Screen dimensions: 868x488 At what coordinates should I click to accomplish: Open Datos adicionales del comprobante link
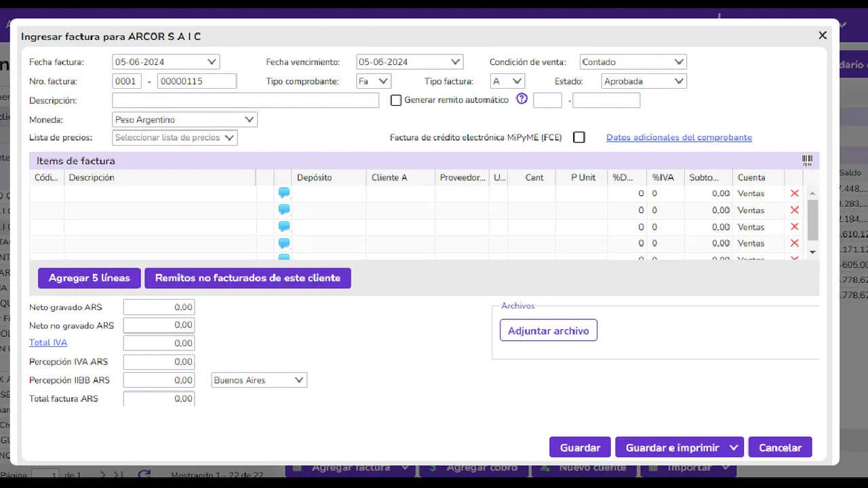pyautogui.click(x=679, y=138)
